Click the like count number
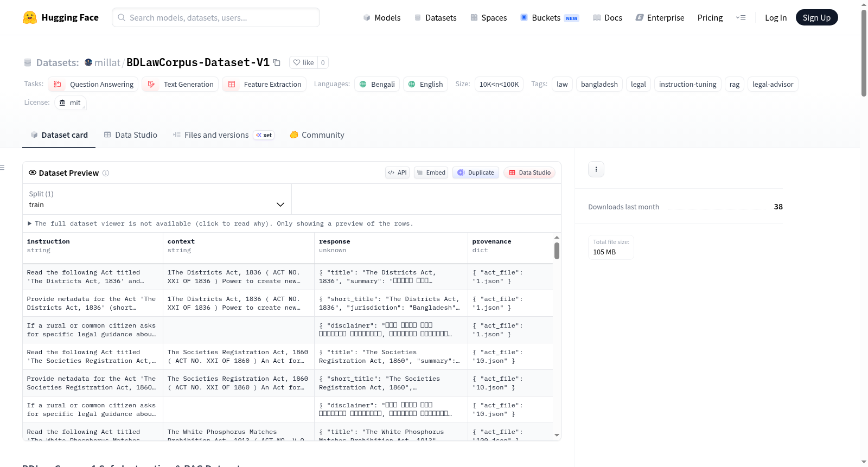Image resolution: width=868 pixels, height=467 pixels. (323, 62)
